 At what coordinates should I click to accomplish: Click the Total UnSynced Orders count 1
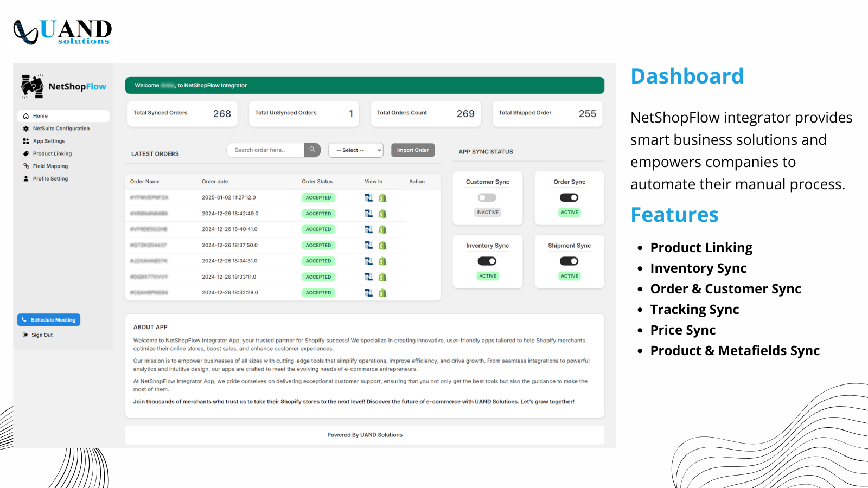click(351, 114)
